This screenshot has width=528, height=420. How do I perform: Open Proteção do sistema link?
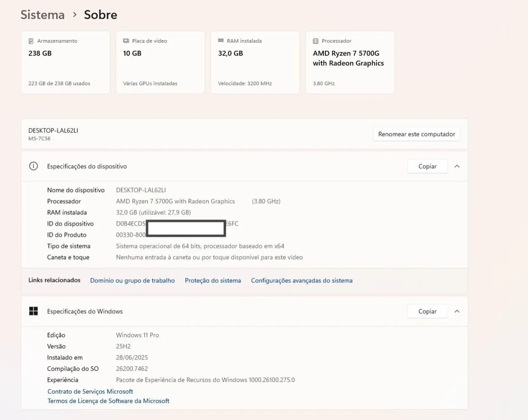click(x=213, y=280)
